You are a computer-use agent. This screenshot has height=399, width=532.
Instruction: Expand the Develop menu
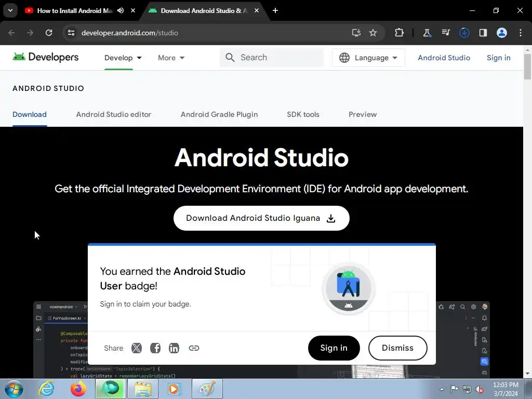click(x=123, y=58)
